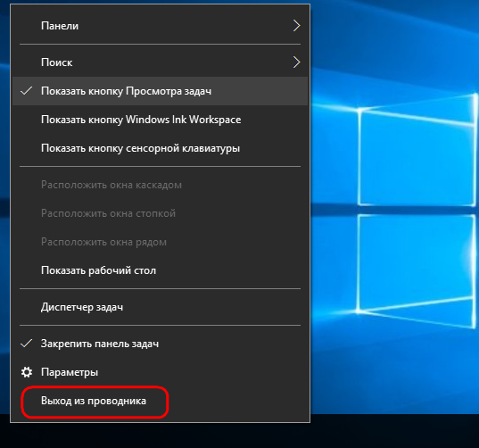Uncheck the Показать кнопку Просмотра задач checkmark
This screenshot has height=448, width=479.
(27, 91)
